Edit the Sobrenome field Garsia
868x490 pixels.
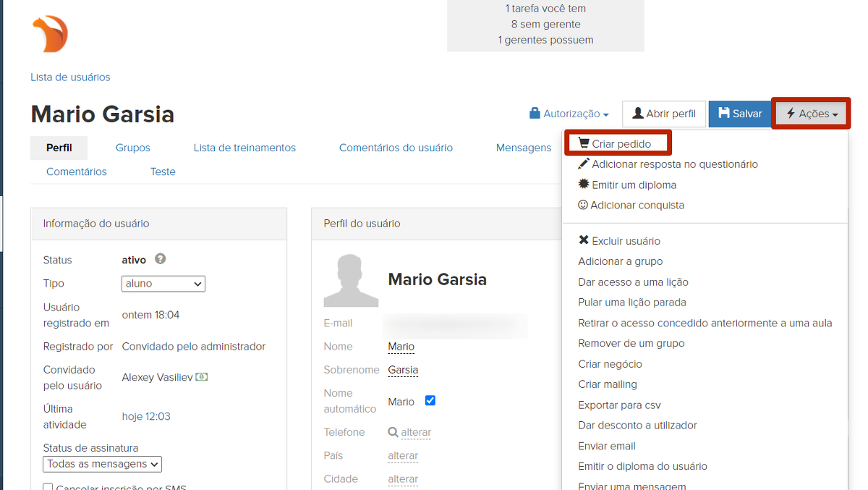pos(403,370)
